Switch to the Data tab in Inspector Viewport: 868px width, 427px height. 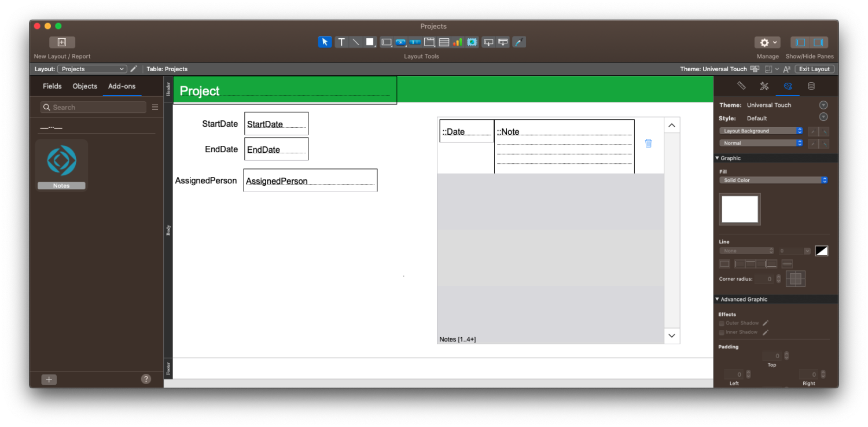coord(811,86)
